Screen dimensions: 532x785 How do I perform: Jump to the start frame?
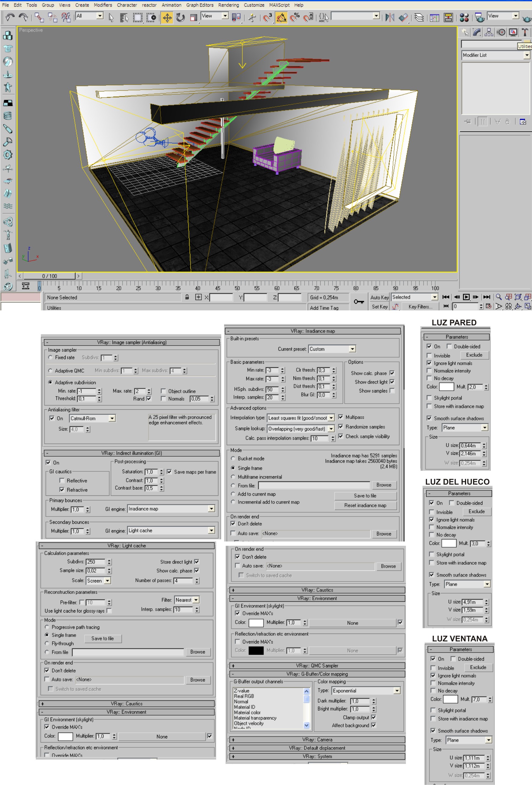click(x=446, y=297)
